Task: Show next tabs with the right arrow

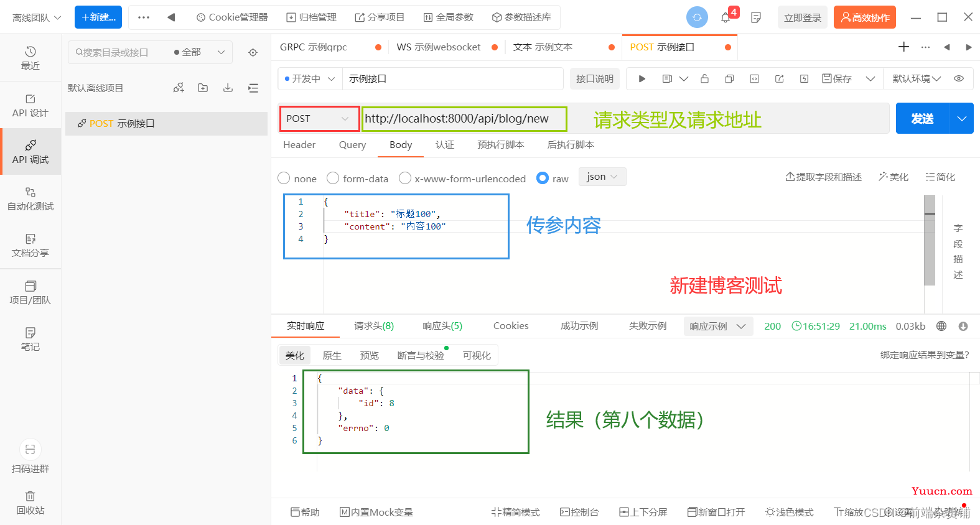Action: [x=968, y=47]
